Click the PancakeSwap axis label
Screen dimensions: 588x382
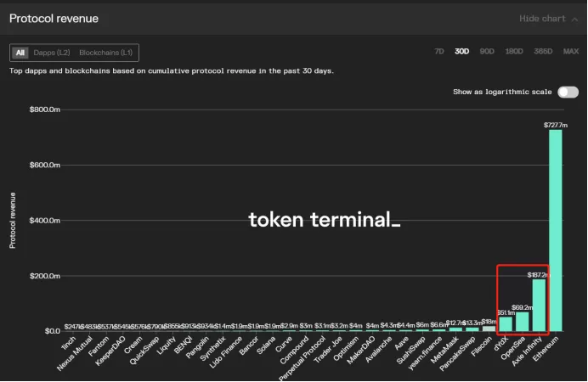457,354
